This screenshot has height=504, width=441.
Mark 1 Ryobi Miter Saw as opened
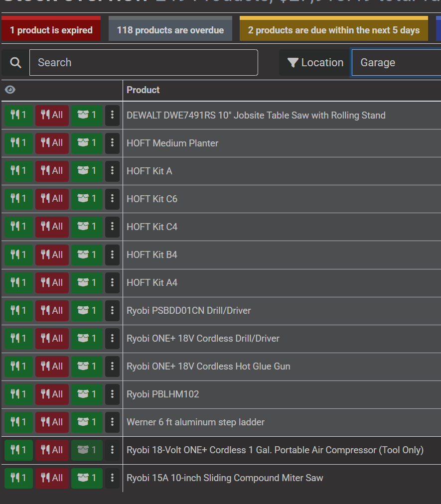pos(87,478)
